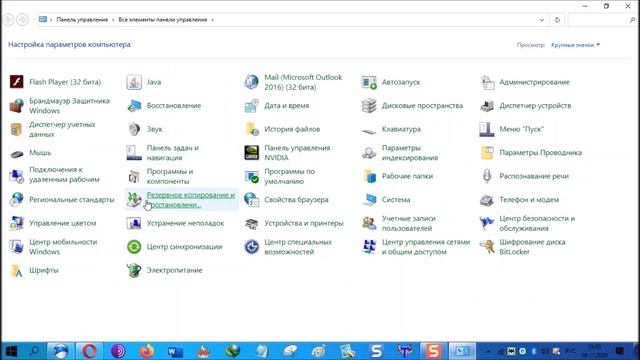Open the Flash Player (32 бита) icon
Viewport: 640px width, 360px height.
click(17, 82)
